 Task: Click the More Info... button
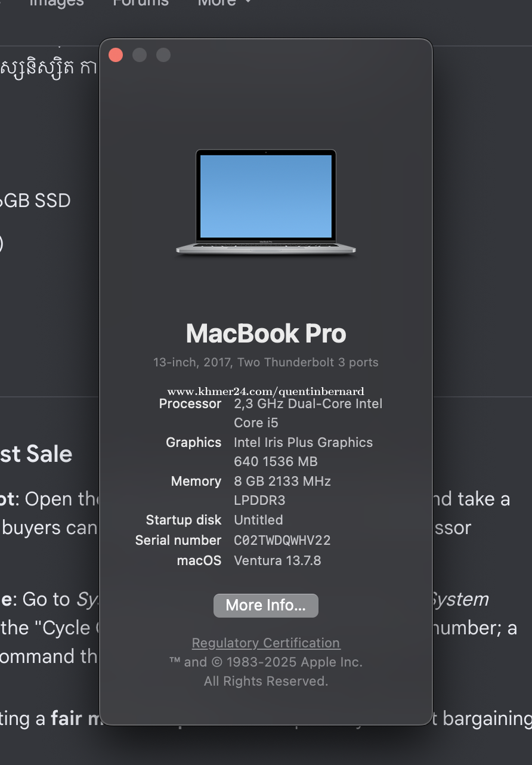(x=266, y=605)
